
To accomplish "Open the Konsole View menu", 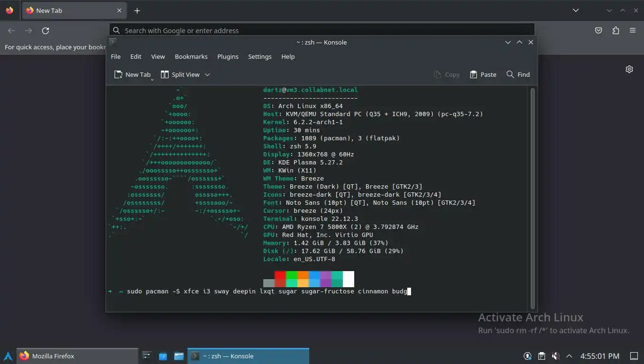I will (158, 56).
